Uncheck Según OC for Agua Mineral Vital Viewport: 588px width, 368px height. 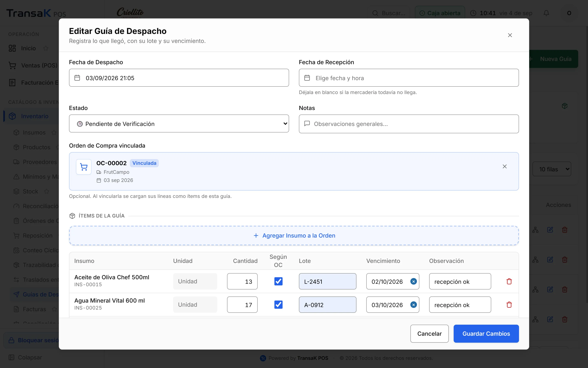[x=278, y=305]
